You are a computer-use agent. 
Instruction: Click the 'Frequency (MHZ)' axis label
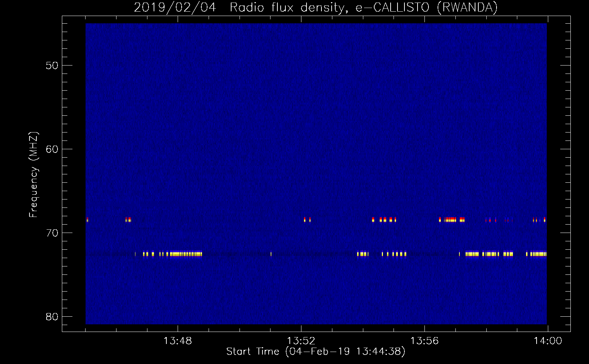pos(33,175)
